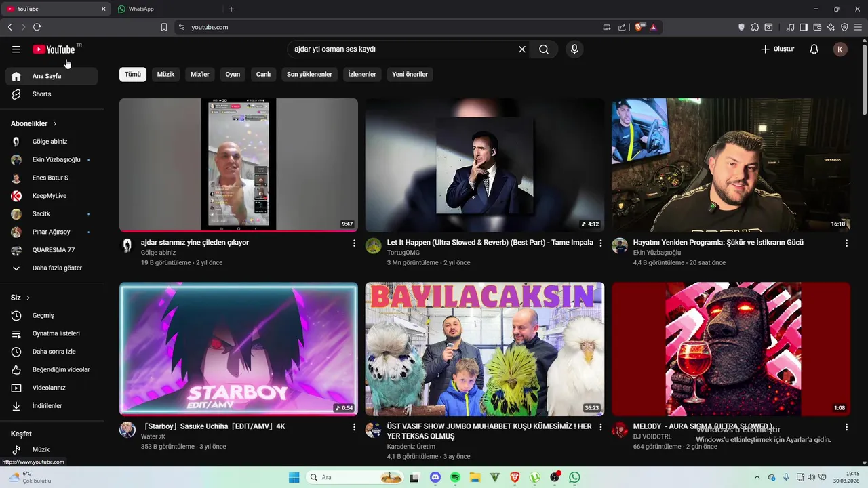The image size is (868, 488).
Task: Open options for Hayatını Yeniden Programla video
Action: (846, 243)
